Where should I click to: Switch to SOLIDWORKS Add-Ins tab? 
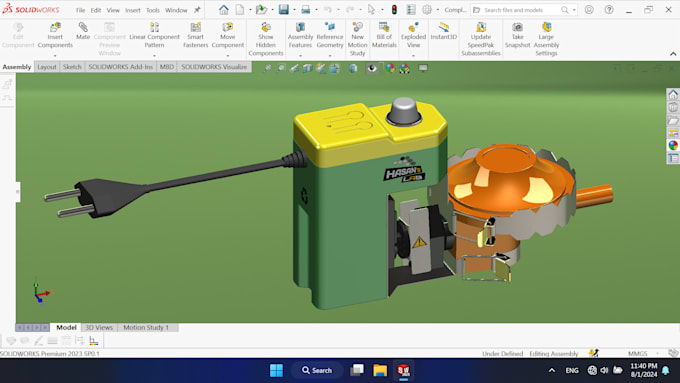tap(121, 67)
